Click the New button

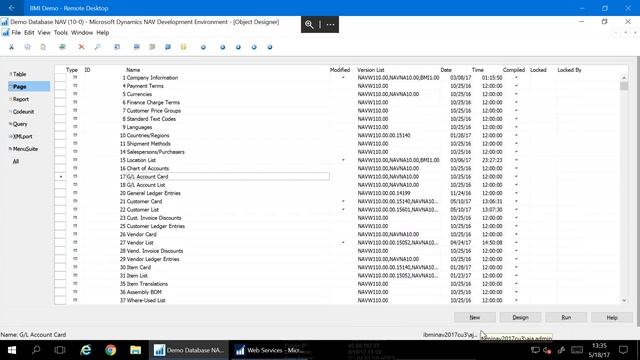click(475, 317)
